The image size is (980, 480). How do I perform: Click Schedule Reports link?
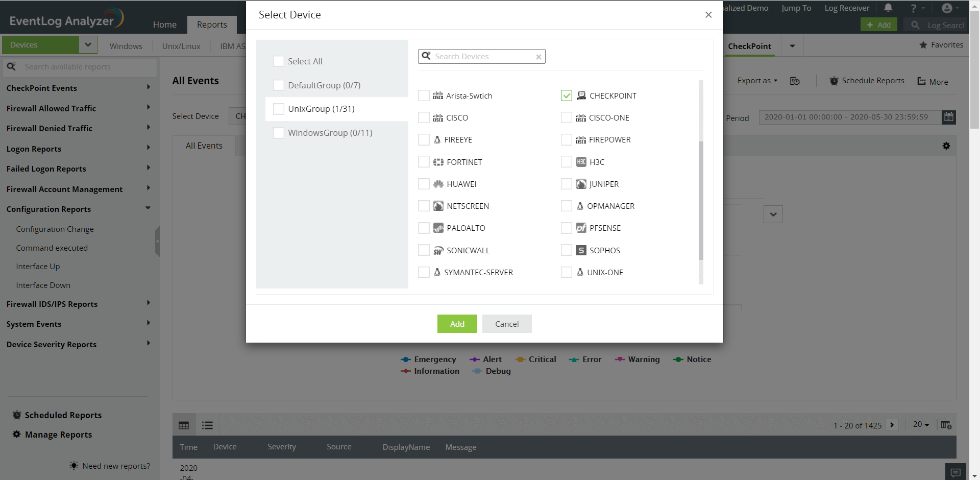(867, 81)
